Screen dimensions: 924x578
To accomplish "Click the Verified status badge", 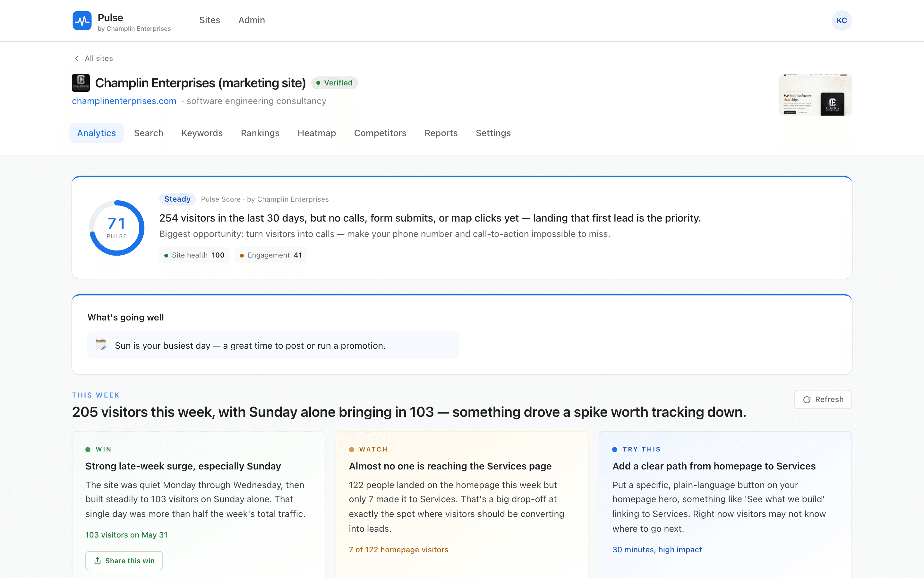I will point(335,83).
